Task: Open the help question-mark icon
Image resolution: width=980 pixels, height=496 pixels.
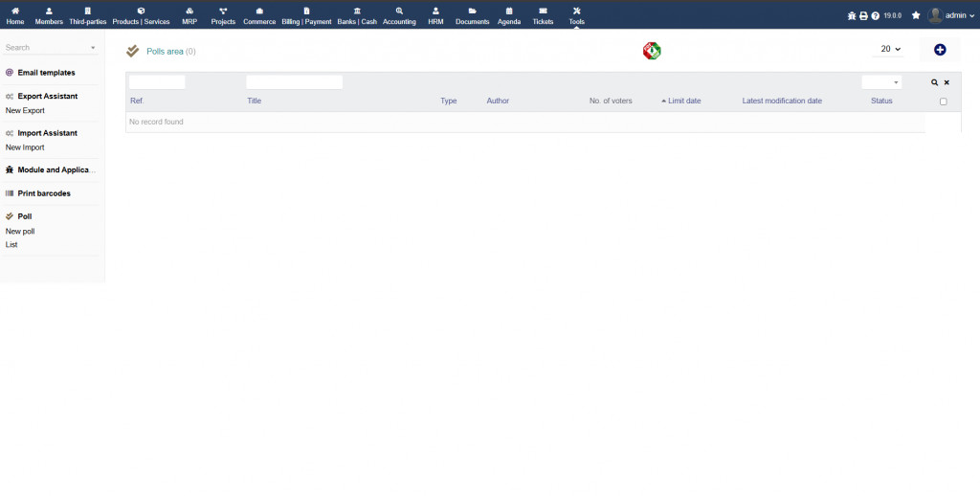Action: click(x=875, y=15)
